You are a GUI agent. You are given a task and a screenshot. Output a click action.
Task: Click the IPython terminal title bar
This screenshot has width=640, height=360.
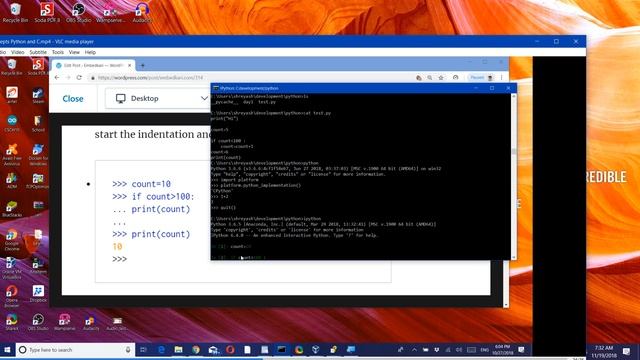[343, 88]
